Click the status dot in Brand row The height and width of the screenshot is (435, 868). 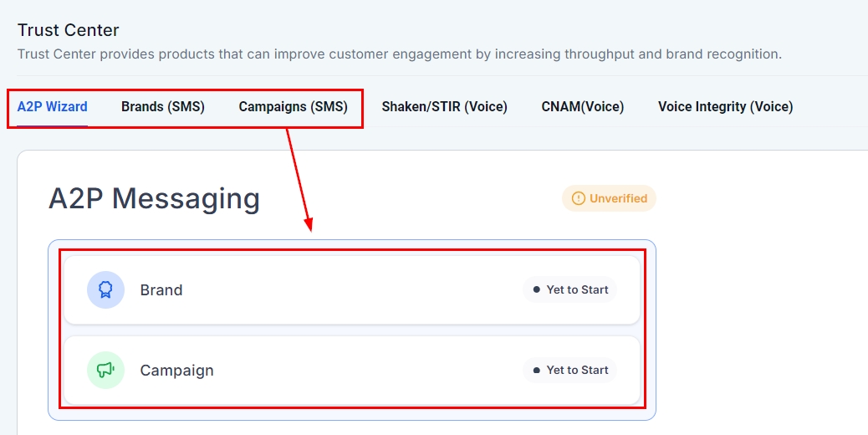tap(536, 289)
